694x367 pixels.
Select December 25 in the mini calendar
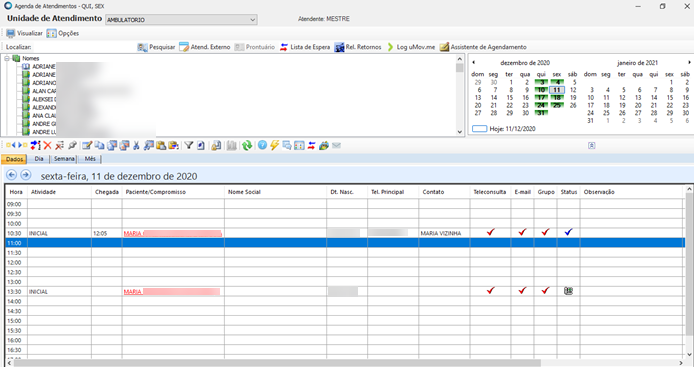tap(557, 105)
